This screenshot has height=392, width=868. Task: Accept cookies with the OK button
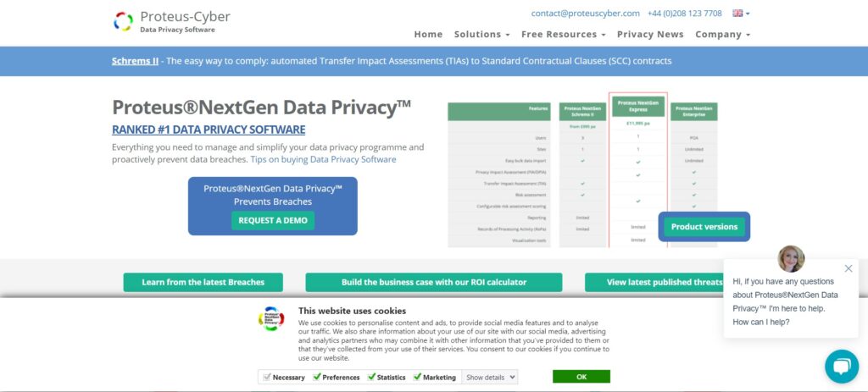[581, 377]
